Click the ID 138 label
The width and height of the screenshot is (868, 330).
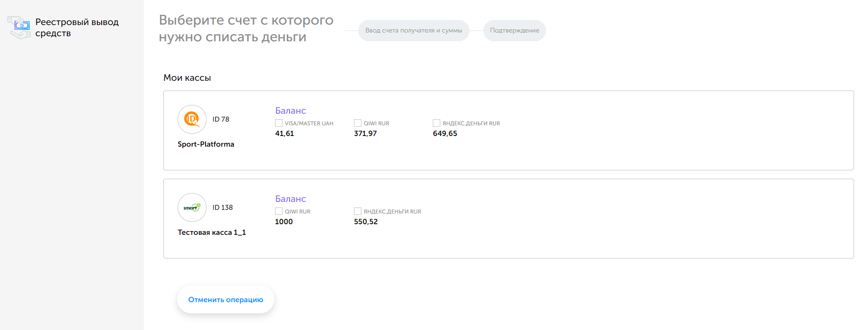[223, 207]
